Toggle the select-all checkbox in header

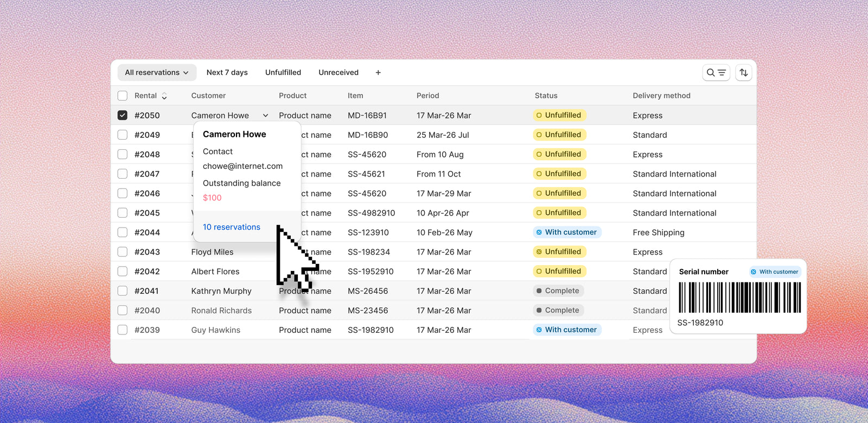[x=123, y=96]
